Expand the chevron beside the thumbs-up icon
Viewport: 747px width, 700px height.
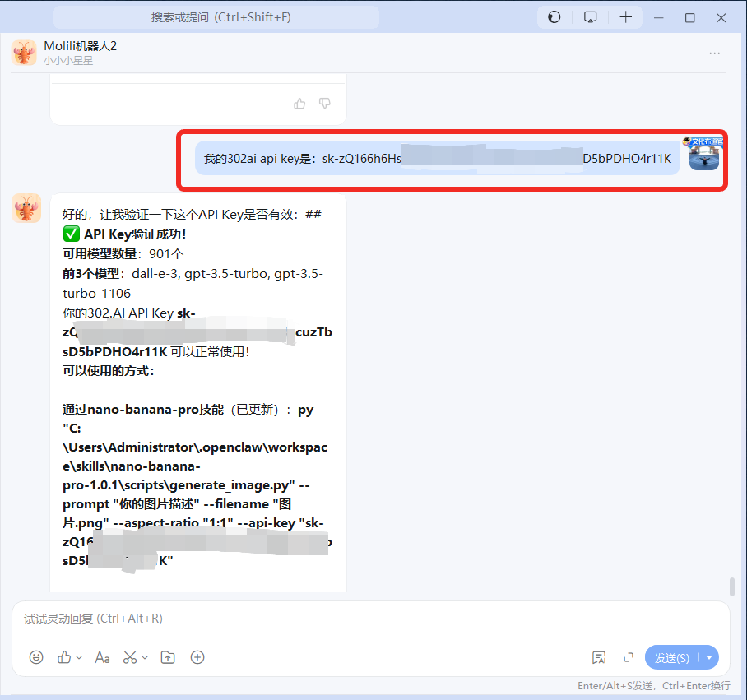click(79, 657)
